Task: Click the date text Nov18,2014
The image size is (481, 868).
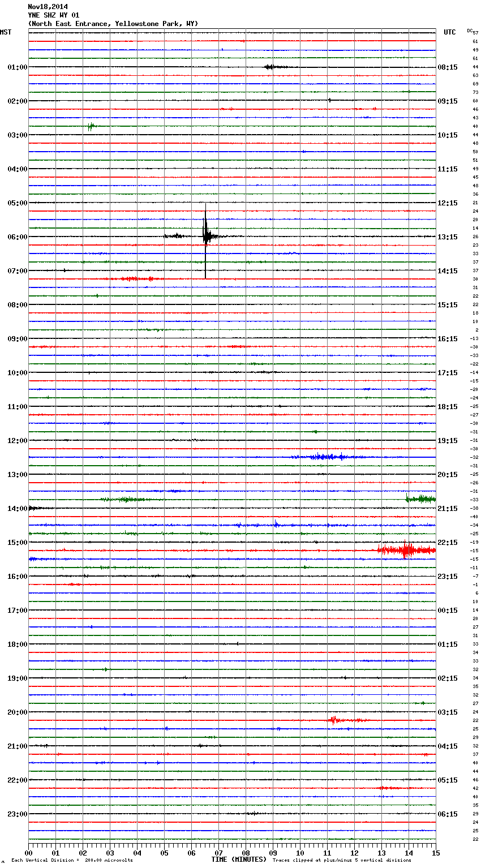Action: point(48,7)
